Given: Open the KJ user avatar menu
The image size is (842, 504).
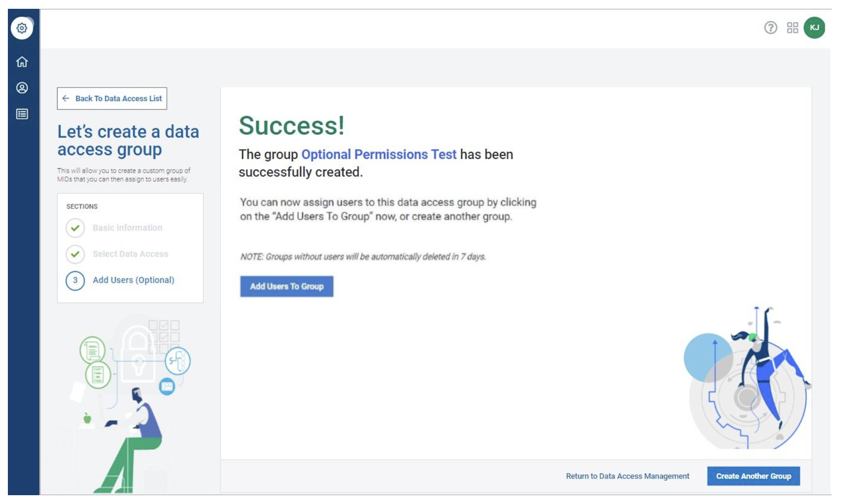Looking at the screenshot, I should (x=814, y=28).
